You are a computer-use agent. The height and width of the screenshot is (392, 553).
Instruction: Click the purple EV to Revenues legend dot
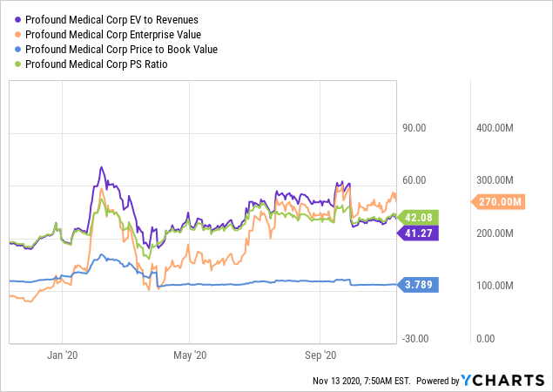pyautogui.click(x=18, y=20)
